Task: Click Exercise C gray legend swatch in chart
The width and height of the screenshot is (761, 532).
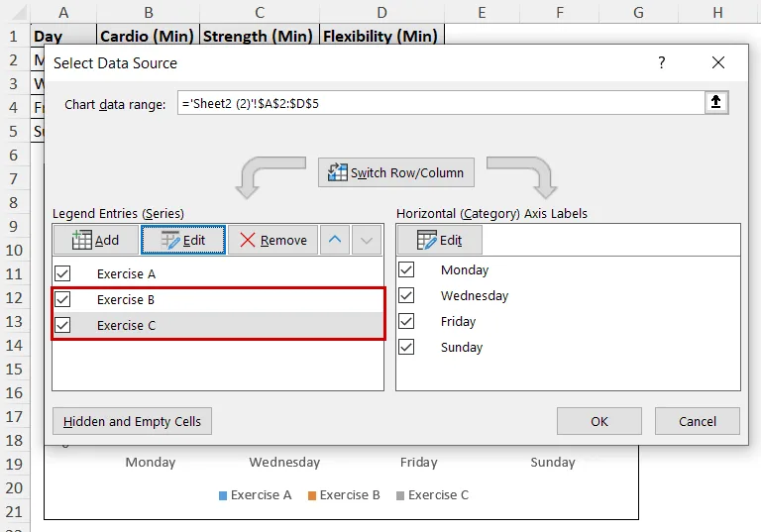Action: pyautogui.click(x=400, y=495)
